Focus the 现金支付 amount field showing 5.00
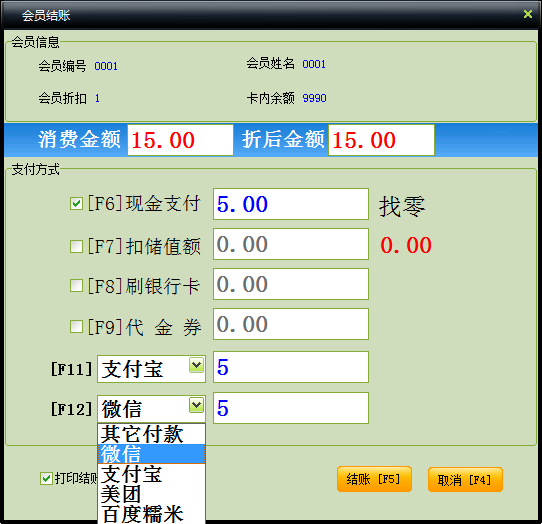Image resolution: width=542 pixels, height=524 pixels. 291,204
